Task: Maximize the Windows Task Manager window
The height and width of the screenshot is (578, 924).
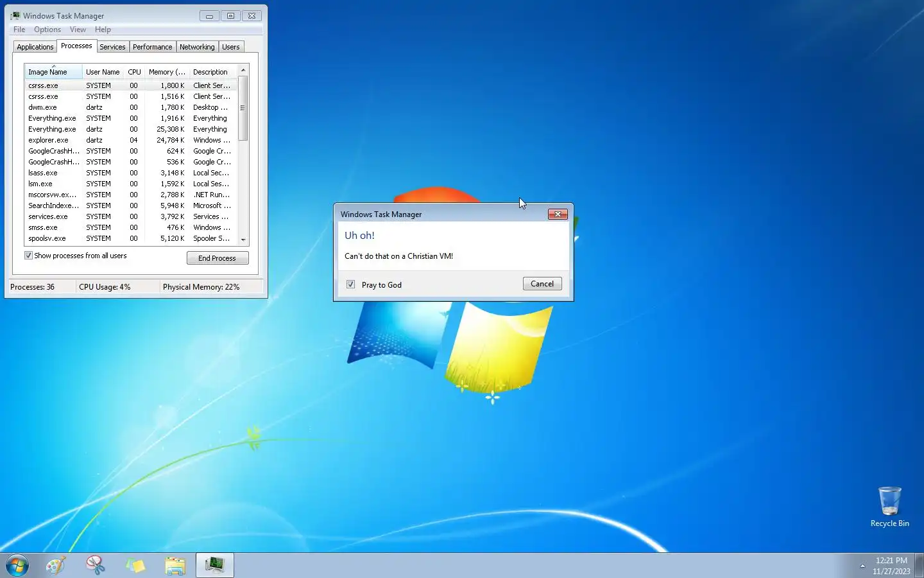Action: (230, 16)
